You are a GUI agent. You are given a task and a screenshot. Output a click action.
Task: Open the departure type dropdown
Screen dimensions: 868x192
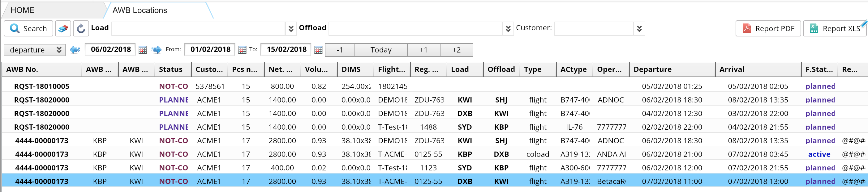pos(34,50)
